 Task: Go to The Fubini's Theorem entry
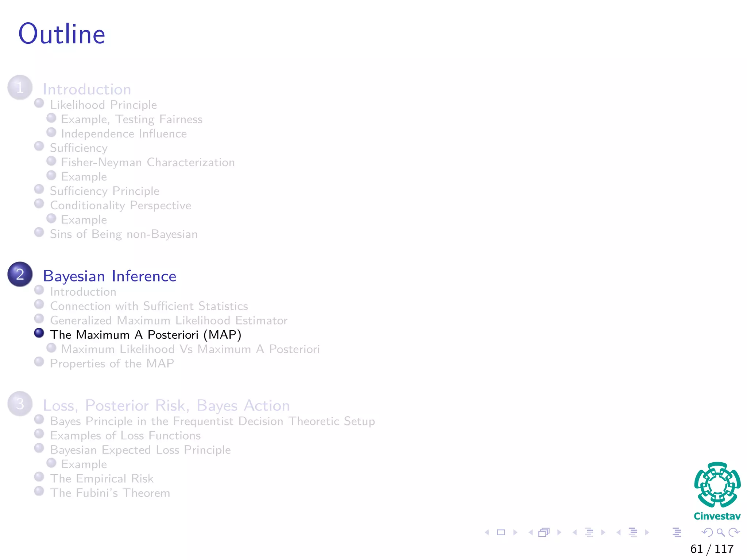(x=110, y=493)
